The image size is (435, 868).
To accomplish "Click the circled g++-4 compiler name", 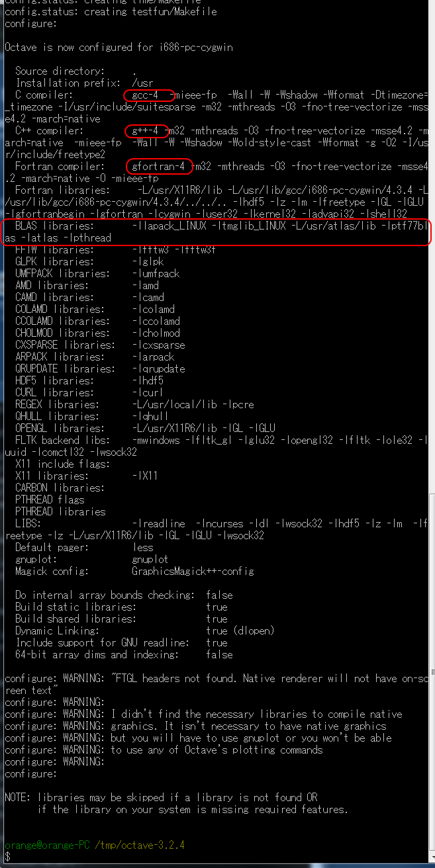I will (x=146, y=130).
